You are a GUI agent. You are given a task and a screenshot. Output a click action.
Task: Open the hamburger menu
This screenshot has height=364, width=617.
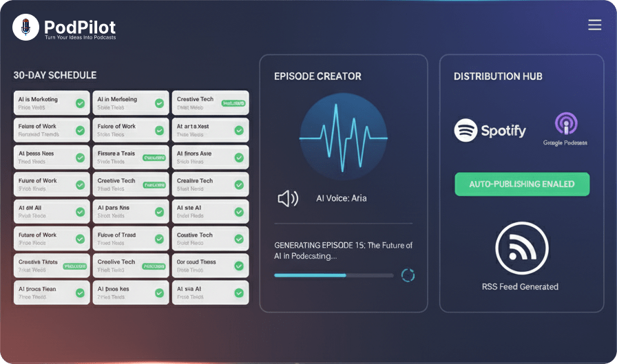point(594,25)
